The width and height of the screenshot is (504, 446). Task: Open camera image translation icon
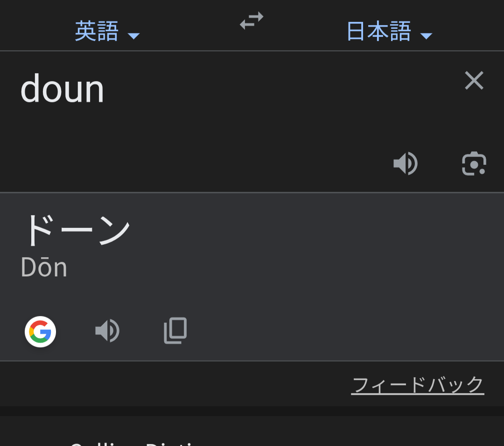474,163
